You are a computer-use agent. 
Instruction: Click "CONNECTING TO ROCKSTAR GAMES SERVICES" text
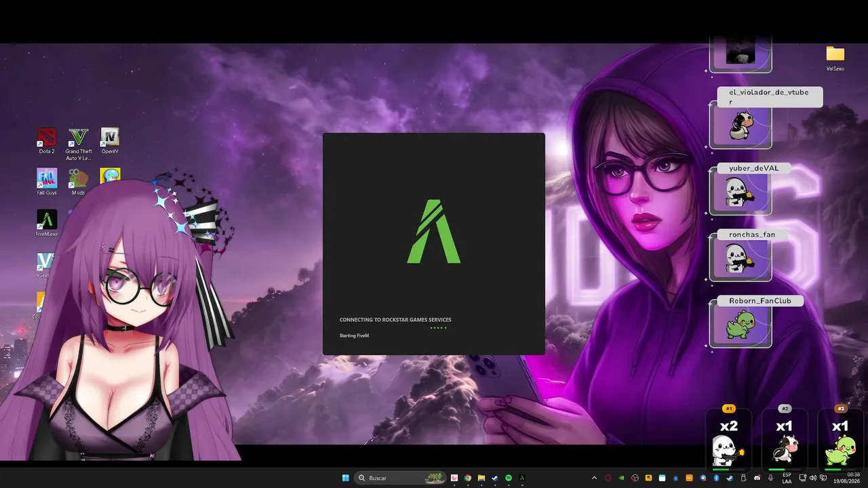click(395, 320)
